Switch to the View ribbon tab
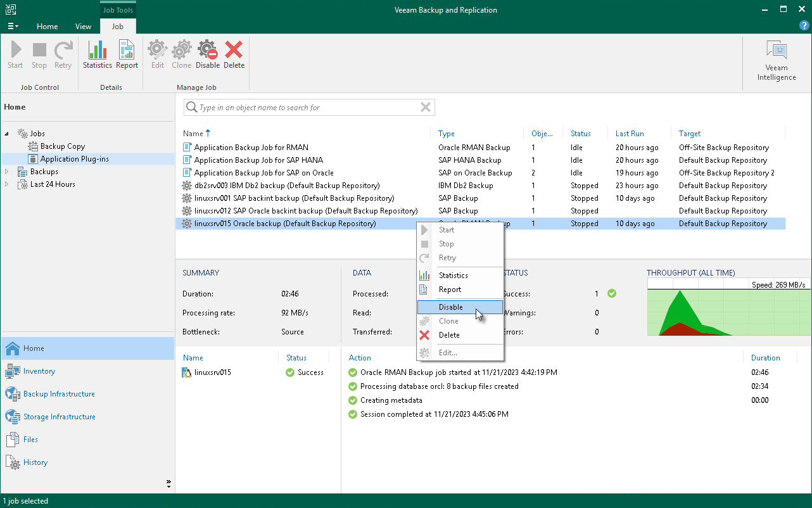Viewport: 812px width, 508px height. [x=83, y=27]
